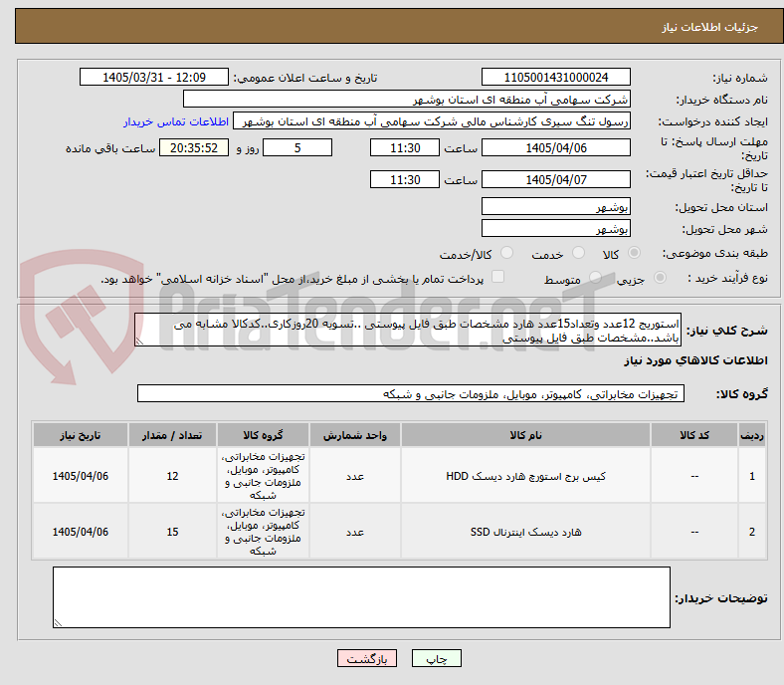The image size is (784, 685).
Task: Click the goods group cell in row 1
Action: tap(263, 475)
